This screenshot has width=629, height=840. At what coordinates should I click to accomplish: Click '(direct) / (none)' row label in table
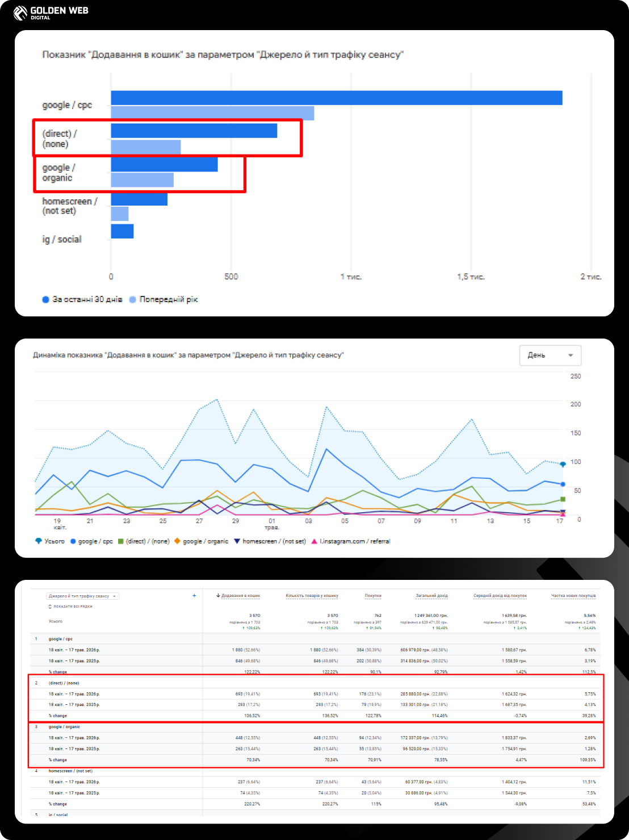(64, 683)
